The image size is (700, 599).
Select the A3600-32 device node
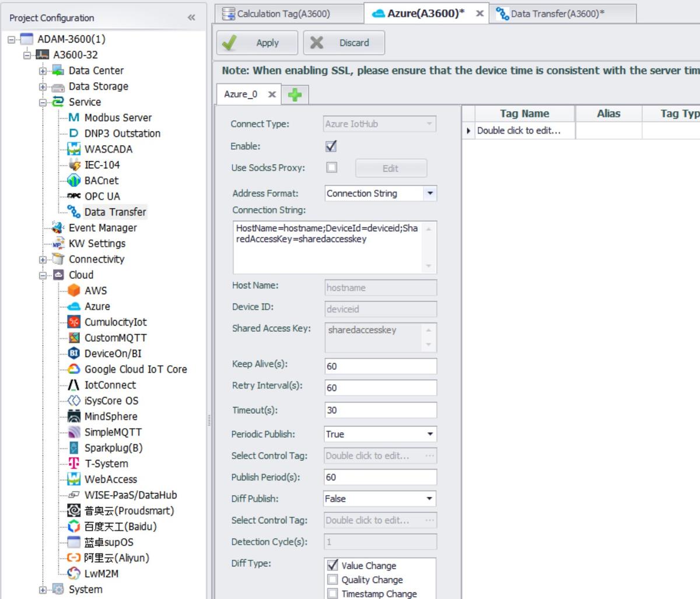coord(76,55)
